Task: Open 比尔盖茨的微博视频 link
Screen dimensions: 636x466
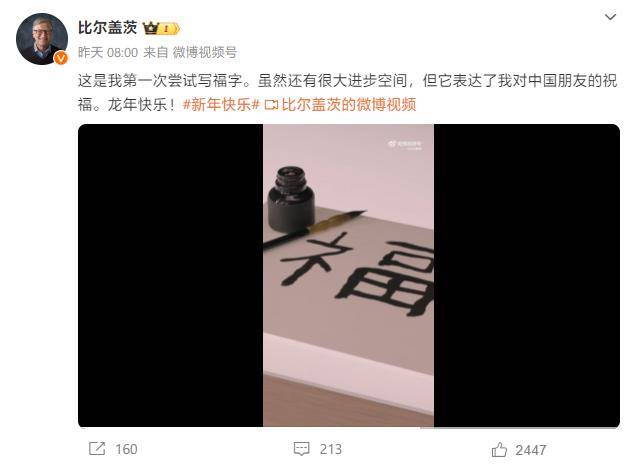Action: [349, 105]
